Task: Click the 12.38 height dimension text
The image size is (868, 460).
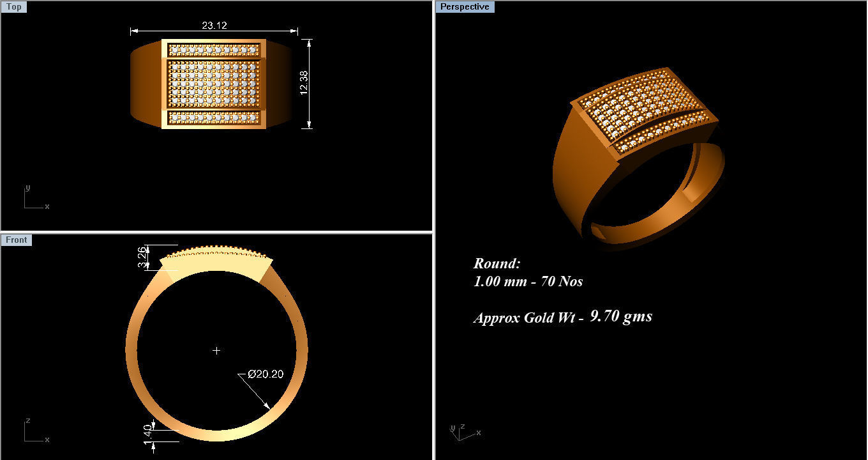Action: [304, 83]
